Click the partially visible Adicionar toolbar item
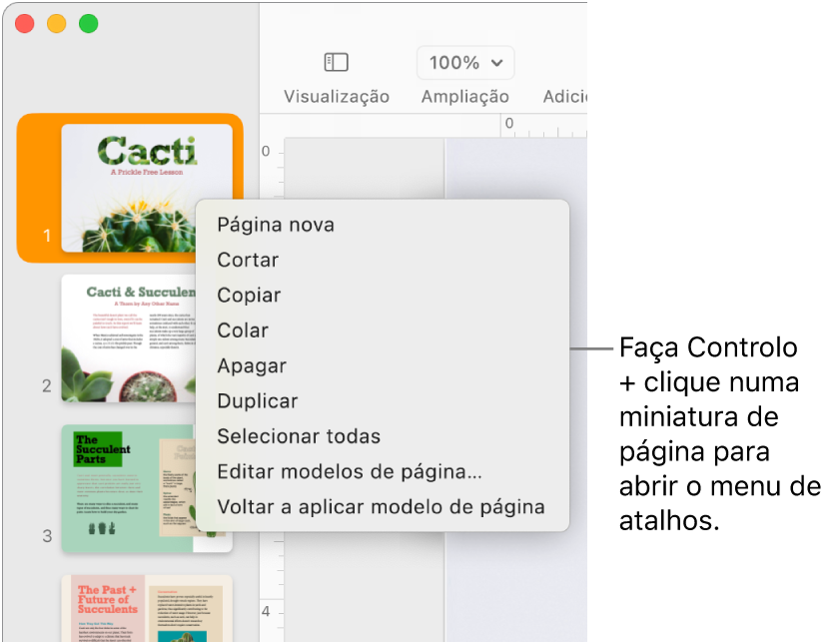This screenshot has width=840, height=642. click(565, 97)
